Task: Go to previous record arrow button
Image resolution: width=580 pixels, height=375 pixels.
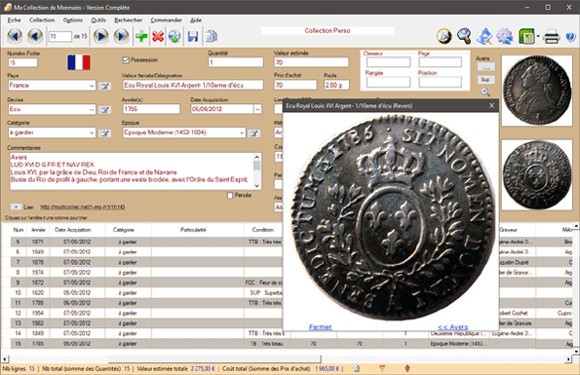Action: click(x=35, y=36)
